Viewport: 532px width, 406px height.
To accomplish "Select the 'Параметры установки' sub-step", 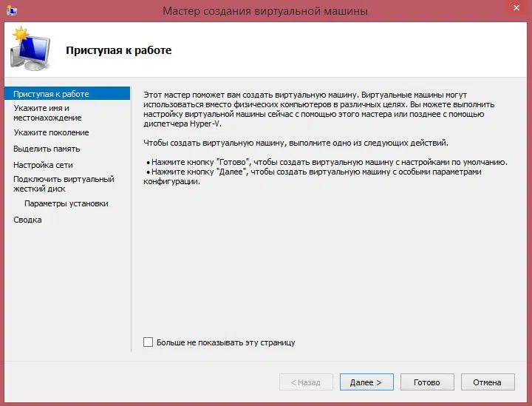I will (x=66, y=203).
